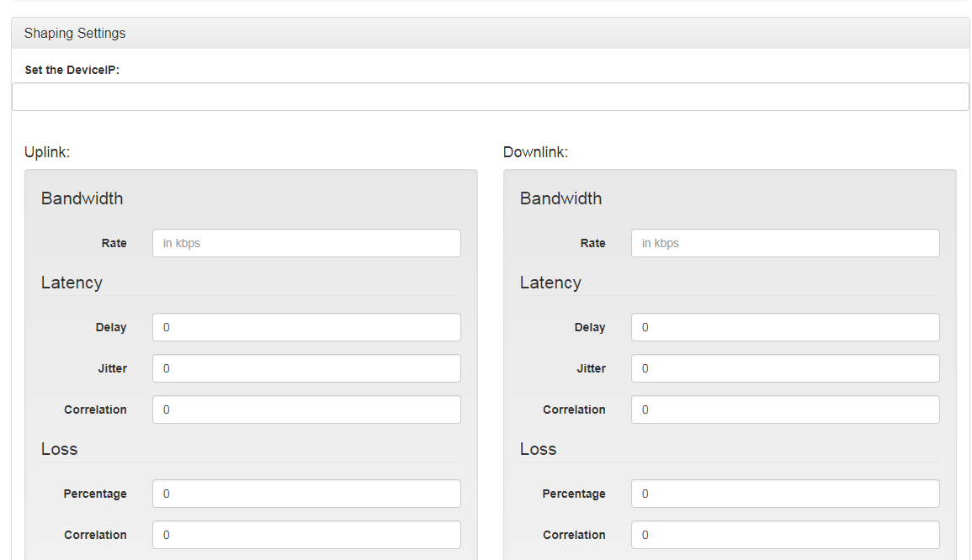The image size is (972, 560).
Task: Select the Downlink Latency Delay field
Action: [785, 327]
